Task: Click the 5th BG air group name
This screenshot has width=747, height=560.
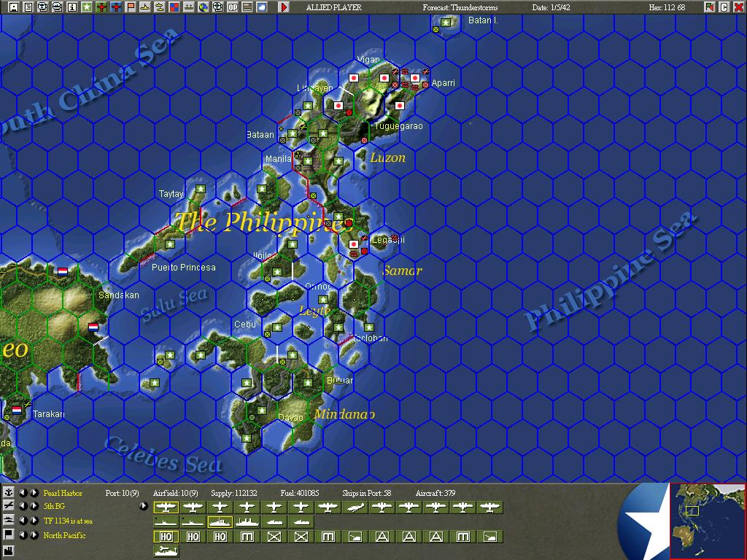Action: 54,506
